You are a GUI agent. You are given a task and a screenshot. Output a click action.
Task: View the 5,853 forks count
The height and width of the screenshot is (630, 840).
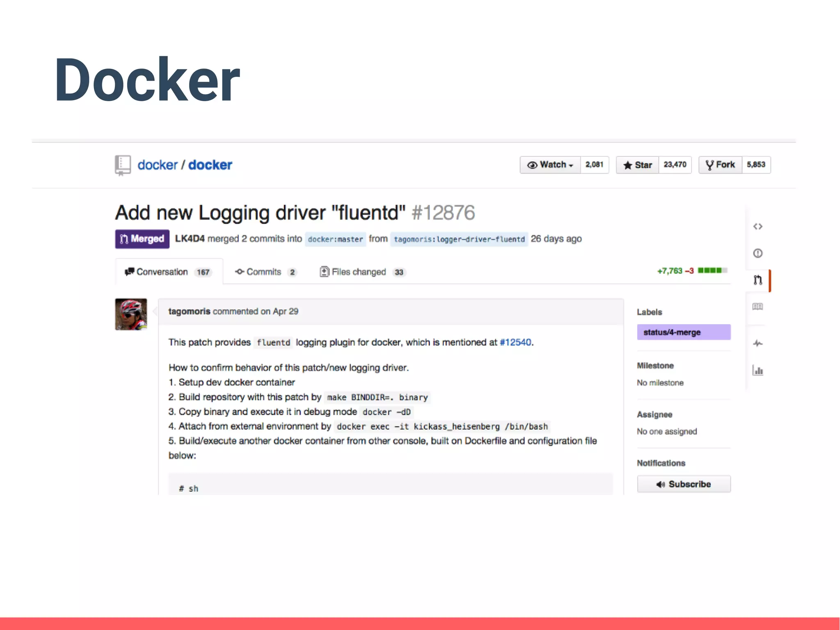(x=756, y=165)
